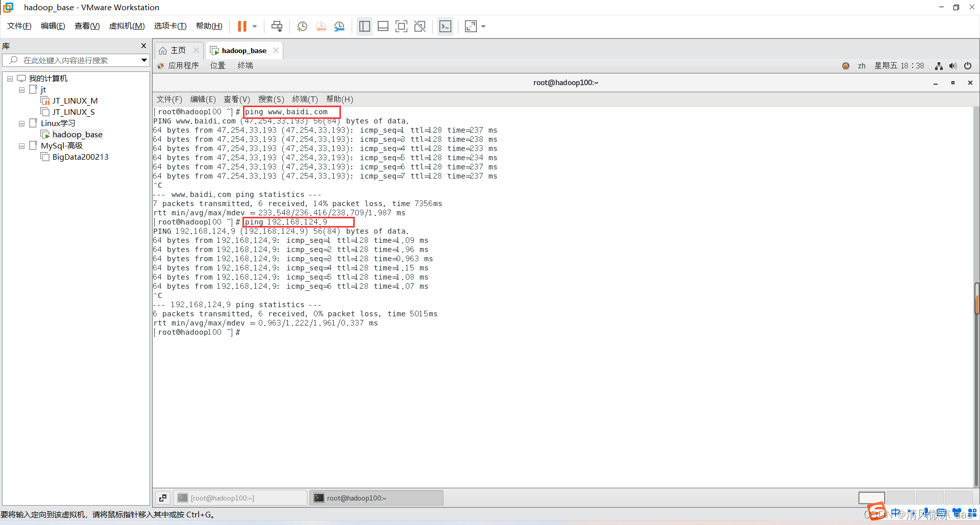Screen dimensions: 980x525
Task: Select the first workspace switcher box
Action: pyautogui.click(x=871, y=498)
